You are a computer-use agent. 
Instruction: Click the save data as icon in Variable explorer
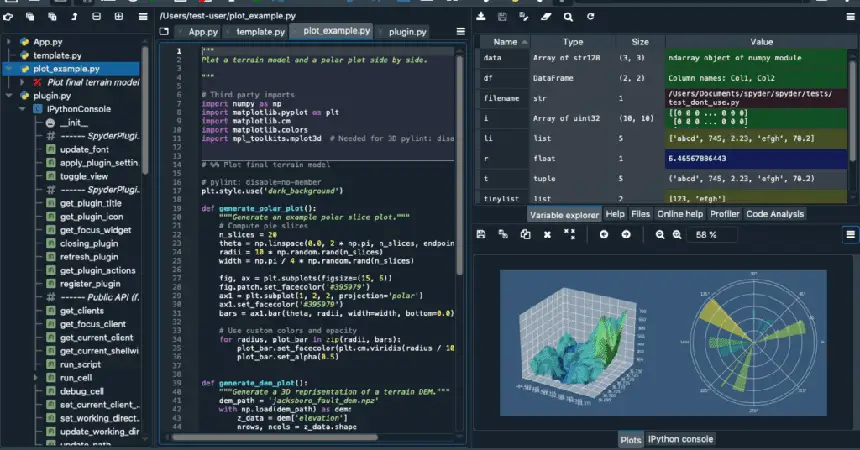(x=524, y=16)
